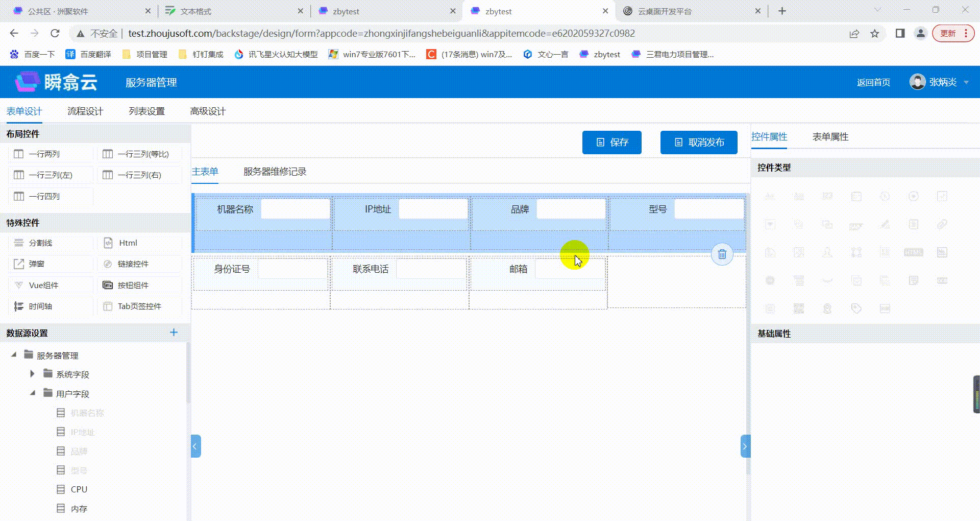980x521 pixels.
Task: Click the 保存 button
Action: [611, 143]
